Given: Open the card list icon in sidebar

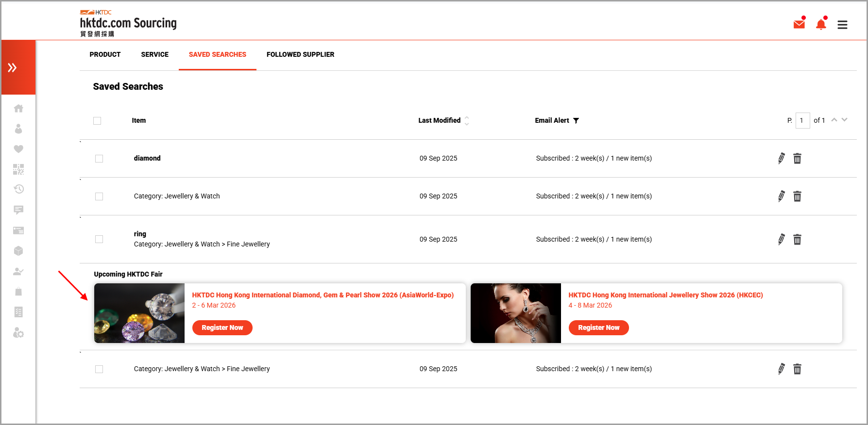Looking at the screenshot, I should (18, 230).
